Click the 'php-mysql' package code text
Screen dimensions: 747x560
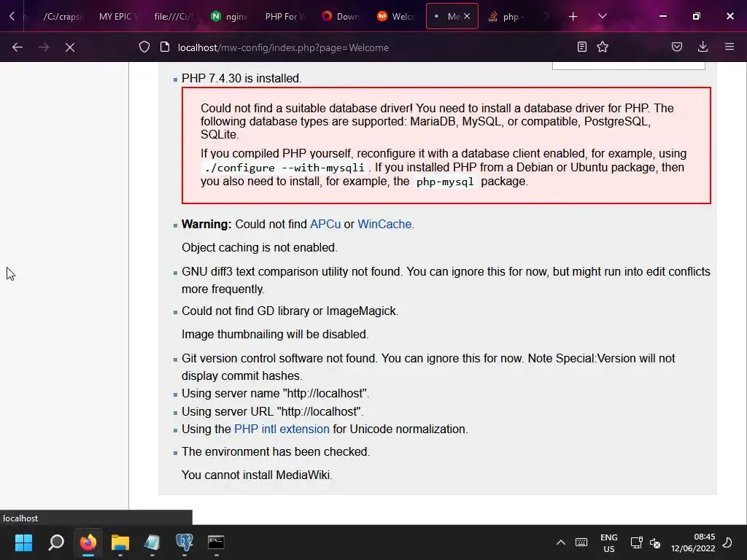pyautogui.click(x=445, y=182)
